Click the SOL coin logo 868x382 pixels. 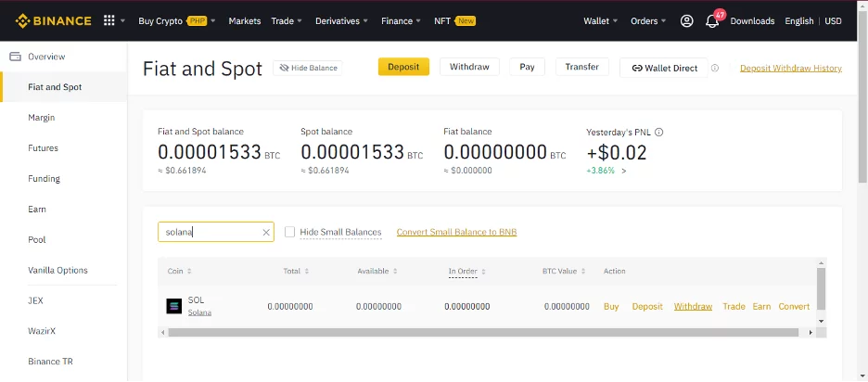pyautogui.click(x=173, y=306)
